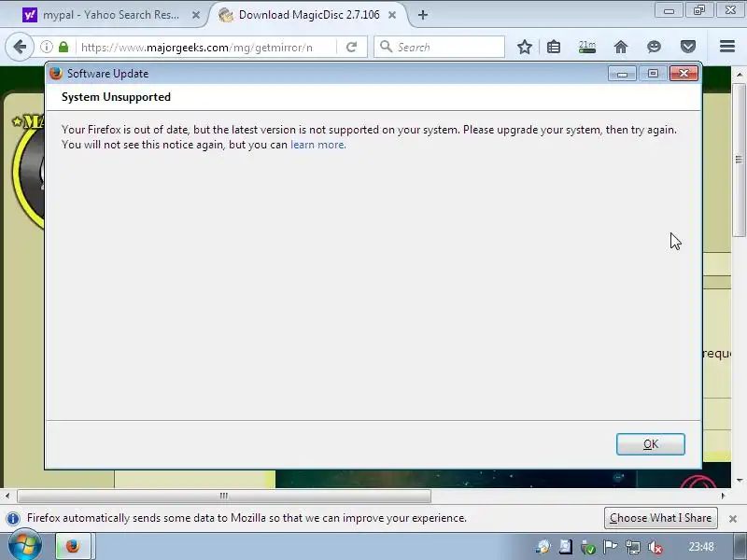
Task: Maximize the Software Update dialog
Action: pyautogui.click(x=653, y=74)
